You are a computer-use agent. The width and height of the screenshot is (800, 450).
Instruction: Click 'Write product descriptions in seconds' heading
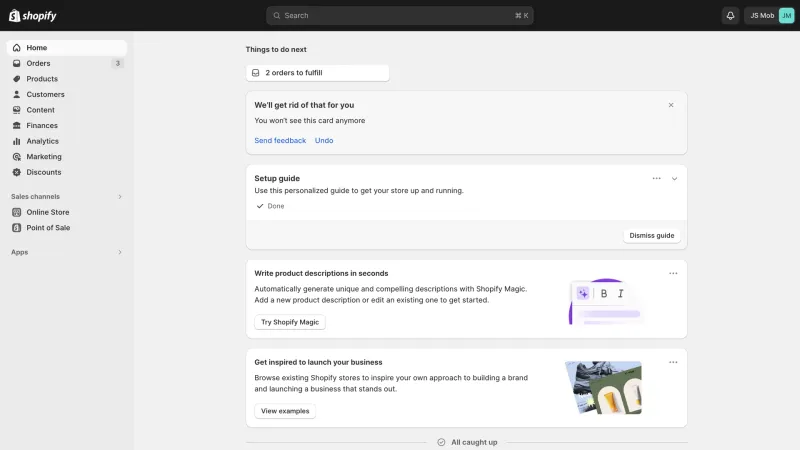(321, 273)
